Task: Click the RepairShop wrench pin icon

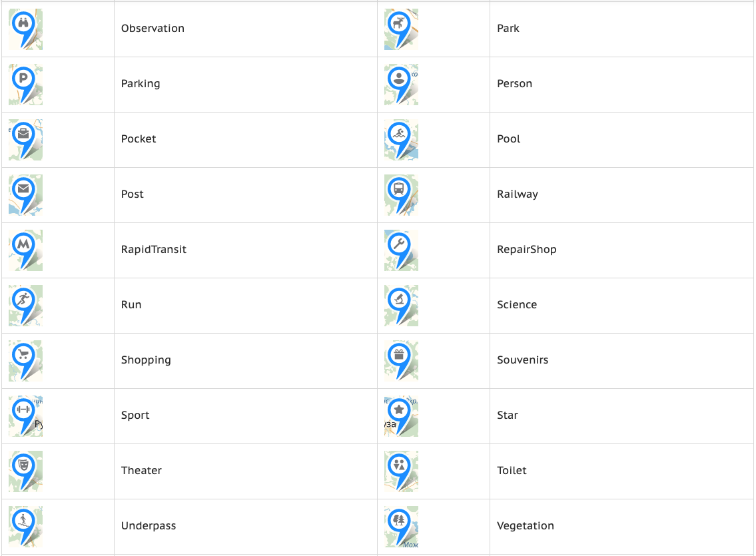Action: [x=401, y=250]
